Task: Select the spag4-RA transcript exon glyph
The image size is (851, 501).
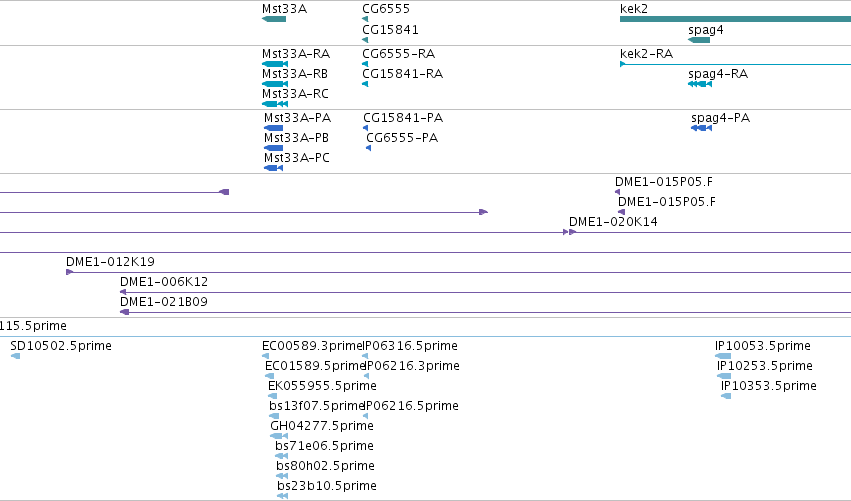Action: tap(700, 84)
